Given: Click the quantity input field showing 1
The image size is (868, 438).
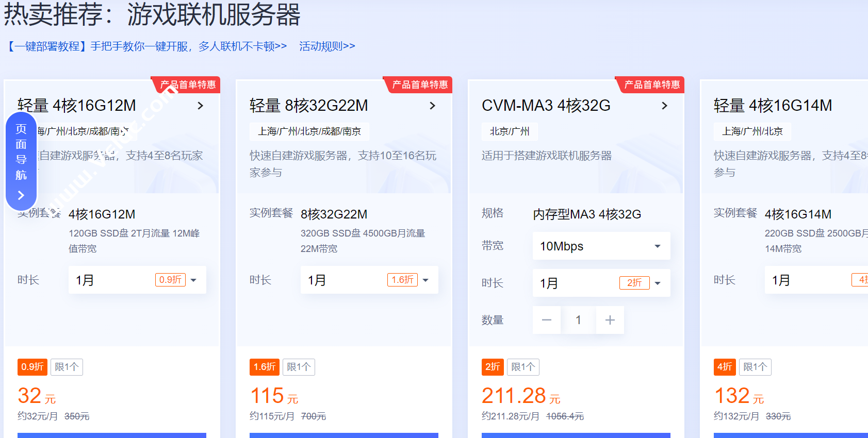Looking at the screenshot, I should tap(578, 320).
